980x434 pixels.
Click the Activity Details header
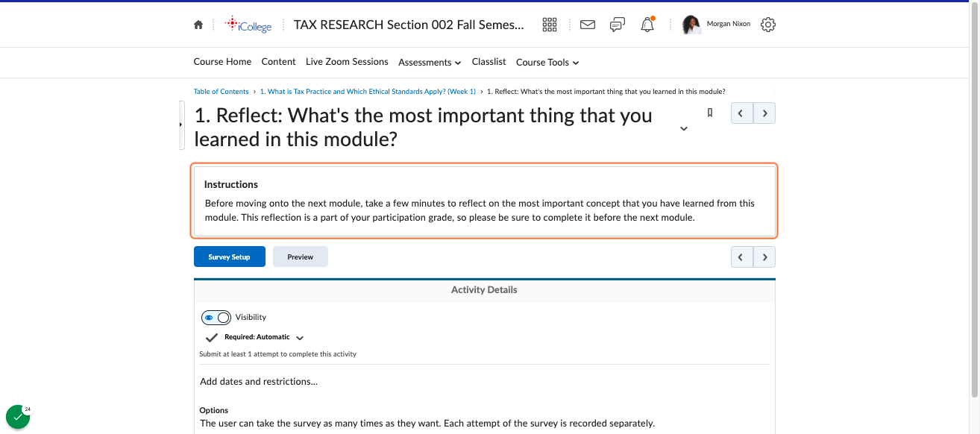pyautogui.click(x=484, y=290)
